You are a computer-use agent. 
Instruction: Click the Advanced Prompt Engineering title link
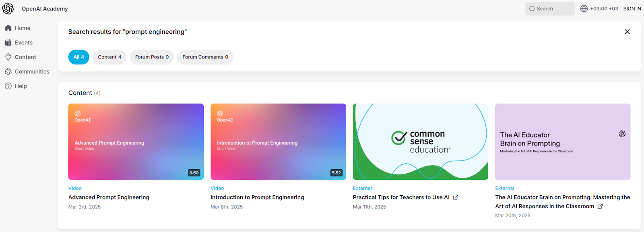tap(109, 197)
